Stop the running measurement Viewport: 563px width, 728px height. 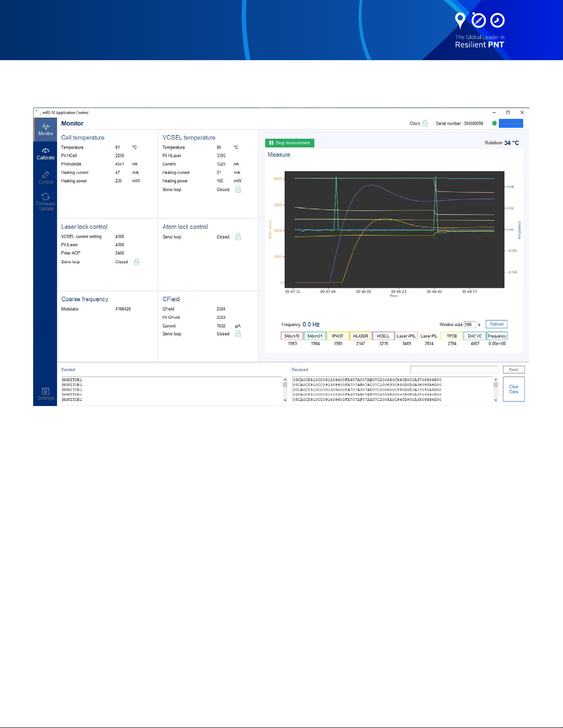click(290, 143)
